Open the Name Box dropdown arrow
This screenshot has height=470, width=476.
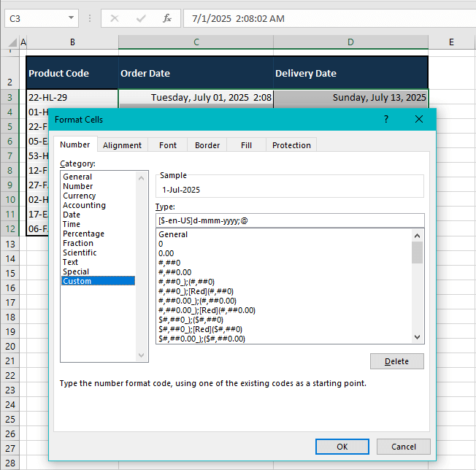click(71, 18)
